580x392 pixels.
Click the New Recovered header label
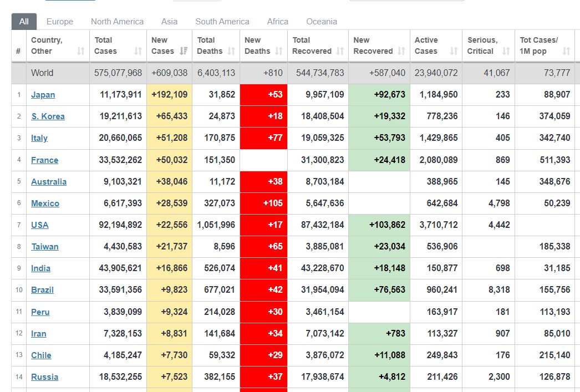[x=373, y=45]
